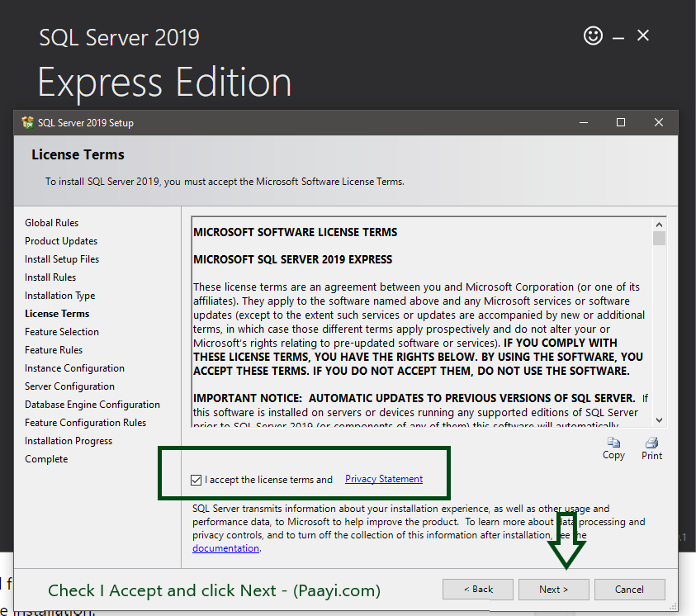Select License Terms in the left pane
696x616 pixels.
pos(56,313)
